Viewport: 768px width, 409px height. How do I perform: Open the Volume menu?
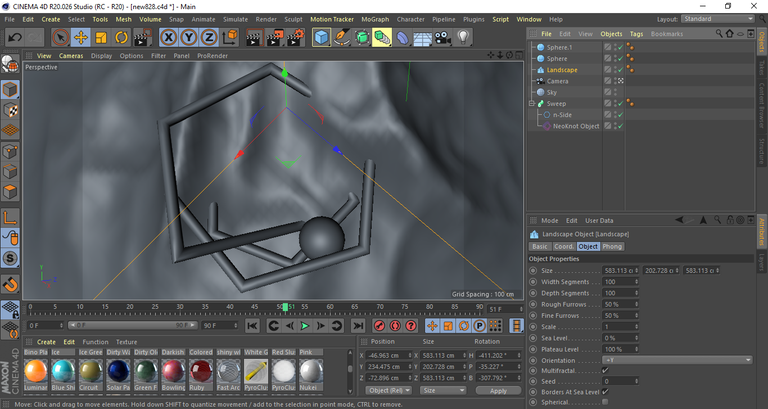[150, 19]
